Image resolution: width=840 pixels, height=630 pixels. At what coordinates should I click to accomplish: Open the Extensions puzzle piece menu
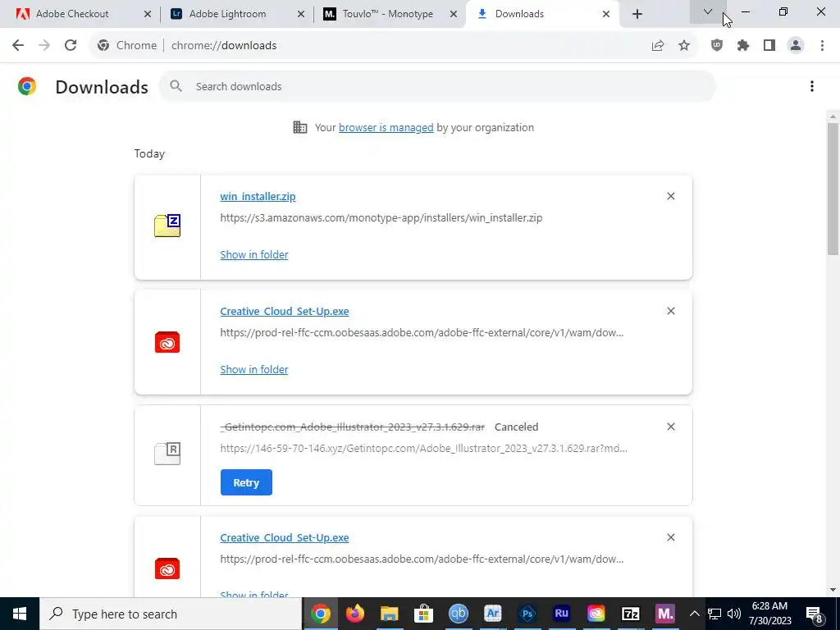tap(743, 46)
